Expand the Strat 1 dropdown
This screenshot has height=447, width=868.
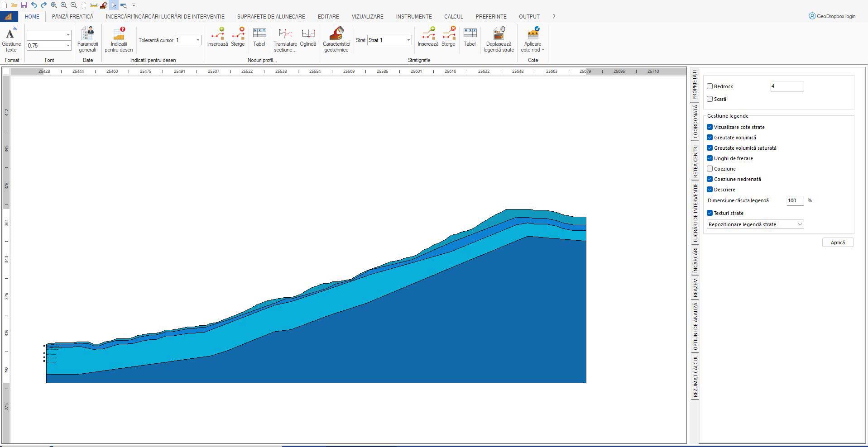tap(408, 40)
